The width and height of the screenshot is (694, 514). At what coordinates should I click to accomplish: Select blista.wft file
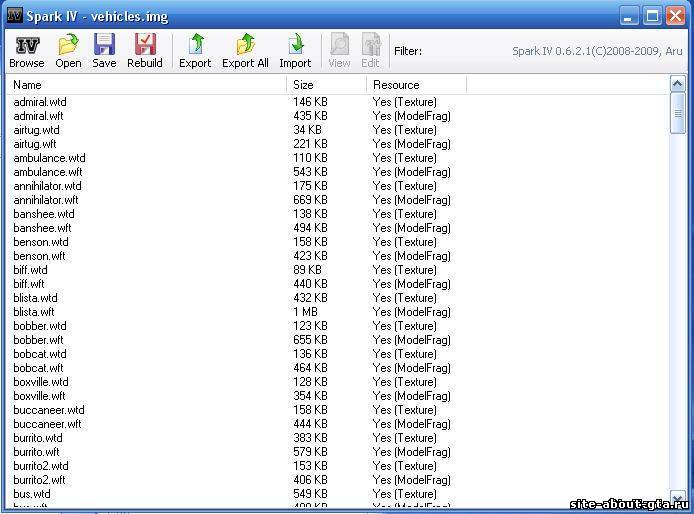(34, 312)
